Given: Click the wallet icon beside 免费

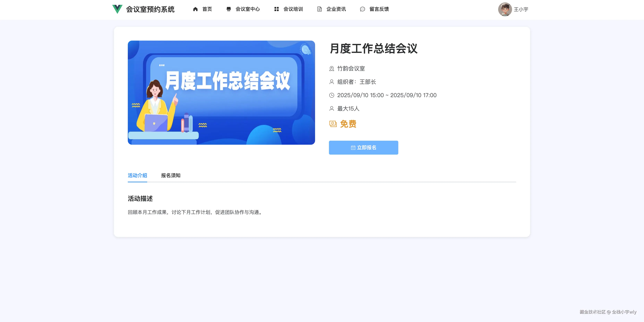Looking at the screenshot, I should click(x=333, y=124).
